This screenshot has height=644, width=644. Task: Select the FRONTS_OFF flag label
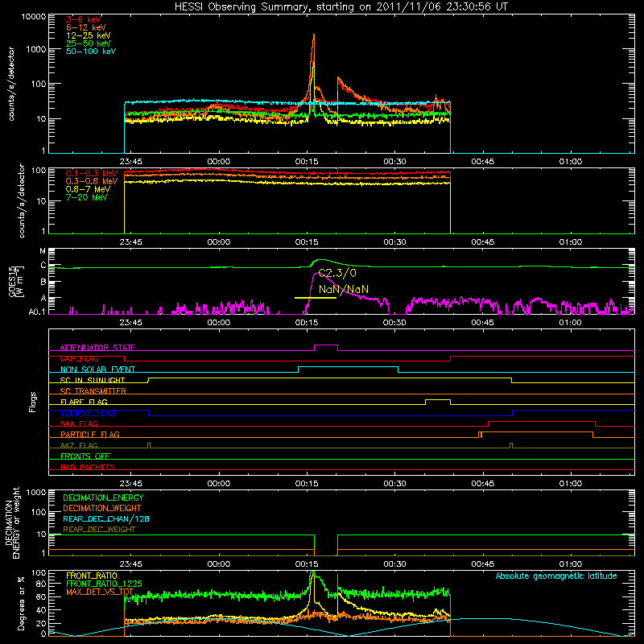[85, 456]
